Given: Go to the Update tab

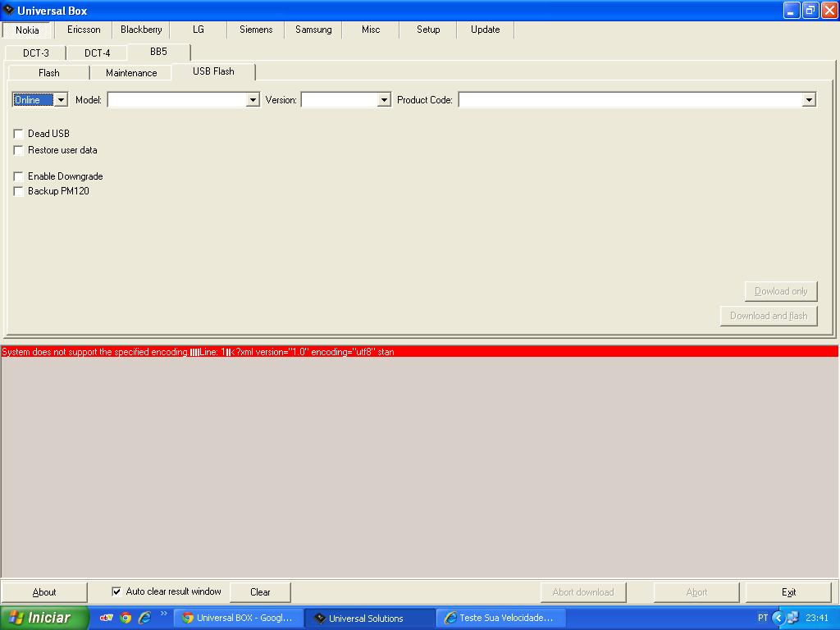Looking at the screenshot, I should (x=486, y=30).
